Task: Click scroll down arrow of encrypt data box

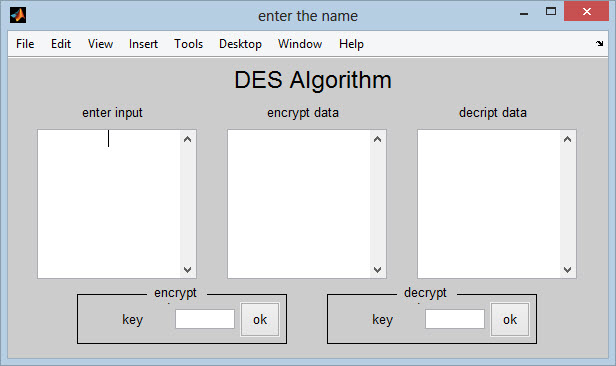Action: point(378,270)
